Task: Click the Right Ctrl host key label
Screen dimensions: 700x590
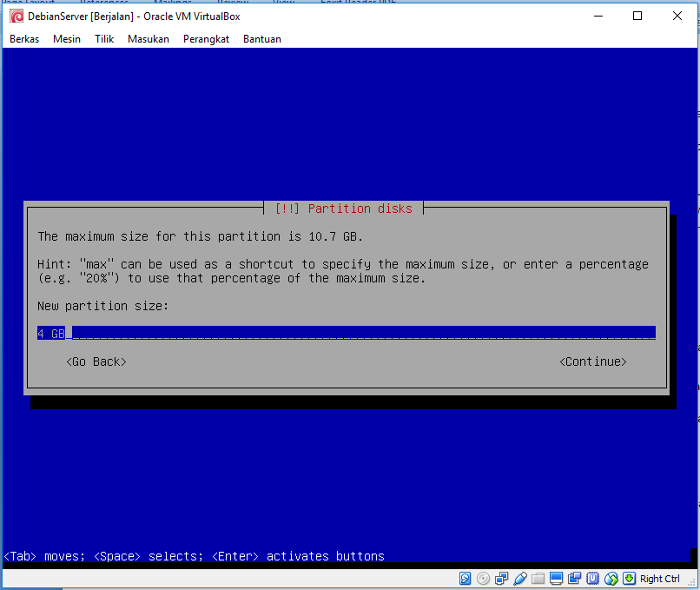Action: tap(659, 579)
